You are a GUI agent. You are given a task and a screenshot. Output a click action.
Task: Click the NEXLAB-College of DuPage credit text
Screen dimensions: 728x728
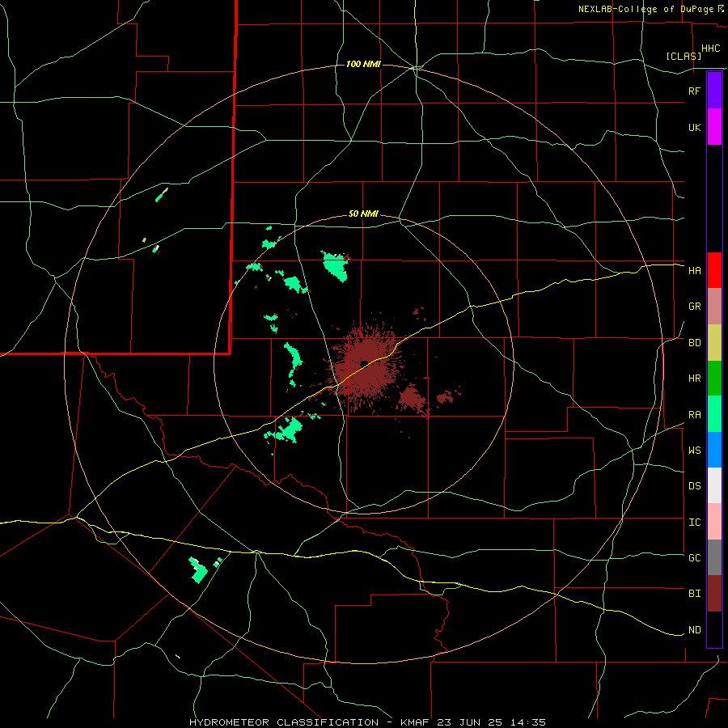tap(646, 9)
